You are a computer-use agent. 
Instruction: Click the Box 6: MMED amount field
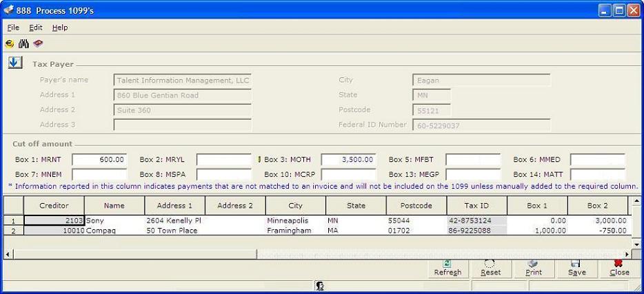[x=598, y=160]
